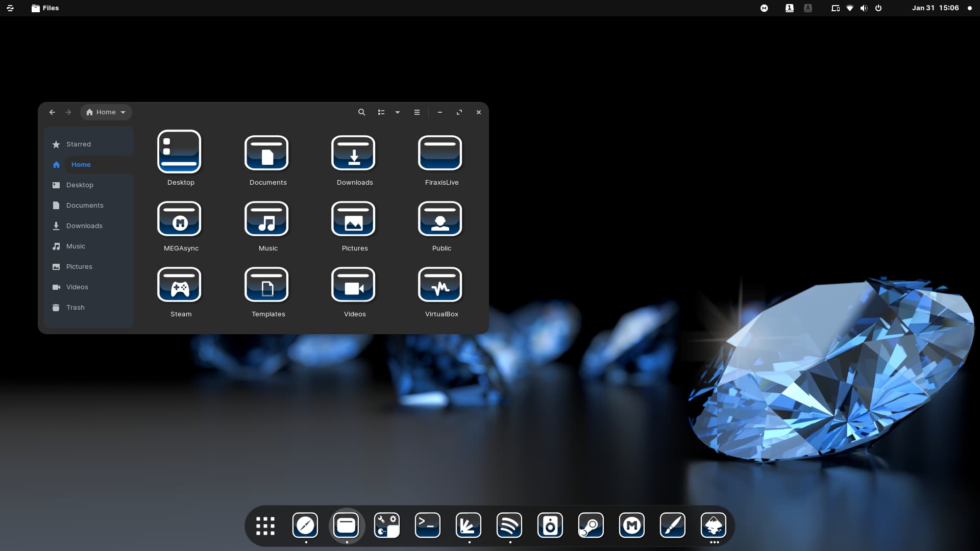The image size is (980, 551).
Task: Show applications grid in the dock
Action: [x=265, y=526]
